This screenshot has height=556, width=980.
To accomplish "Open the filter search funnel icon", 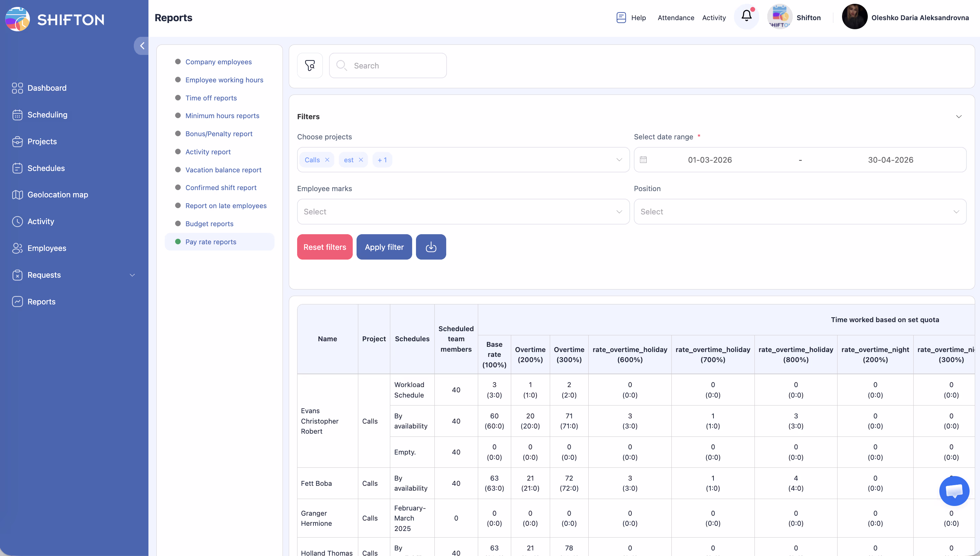I will [x=310, y=66].
